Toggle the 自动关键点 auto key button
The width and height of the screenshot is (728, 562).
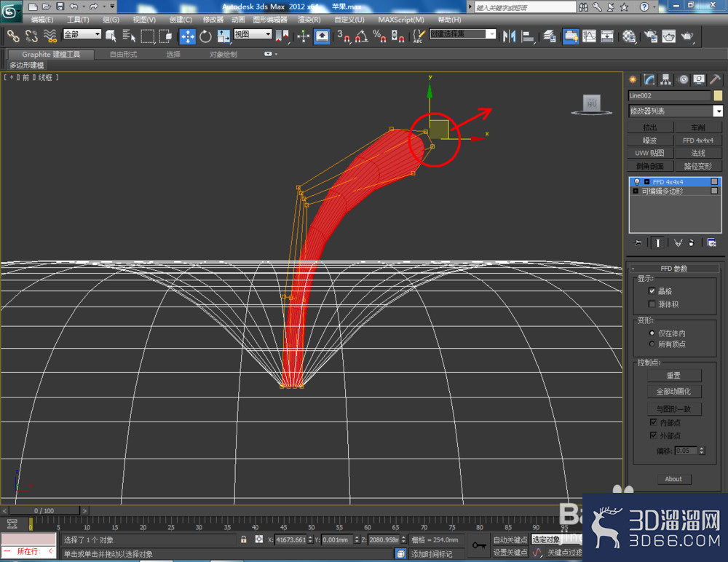[510, 539]
